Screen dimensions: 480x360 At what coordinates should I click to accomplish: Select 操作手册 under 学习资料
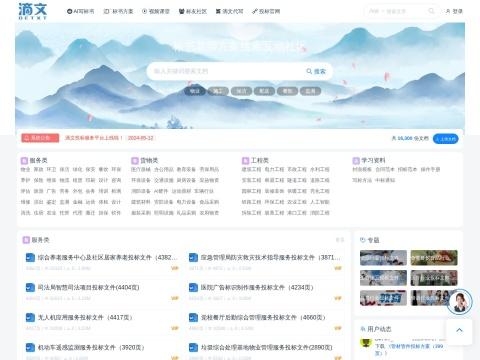(x=430, y=170)
